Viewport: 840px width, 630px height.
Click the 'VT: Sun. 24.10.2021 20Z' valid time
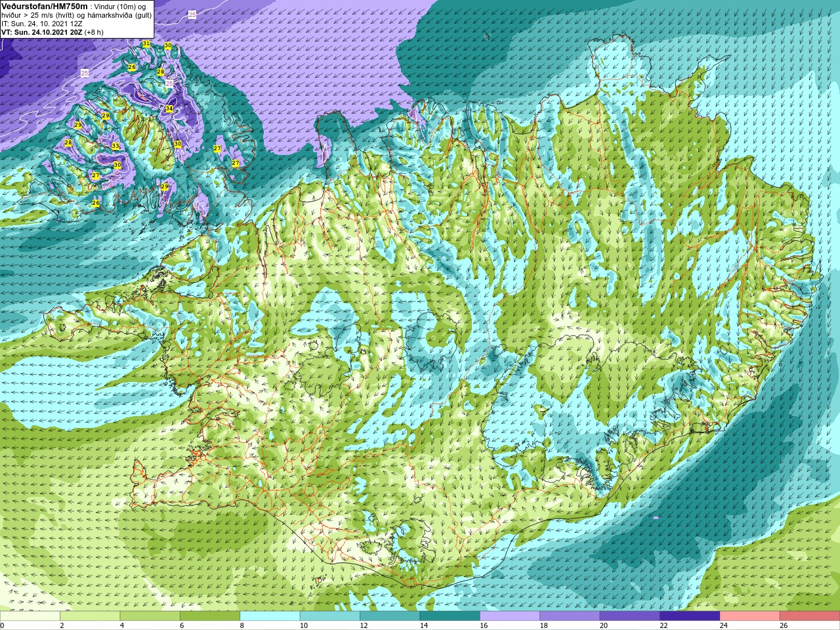(x=41, y=32)
